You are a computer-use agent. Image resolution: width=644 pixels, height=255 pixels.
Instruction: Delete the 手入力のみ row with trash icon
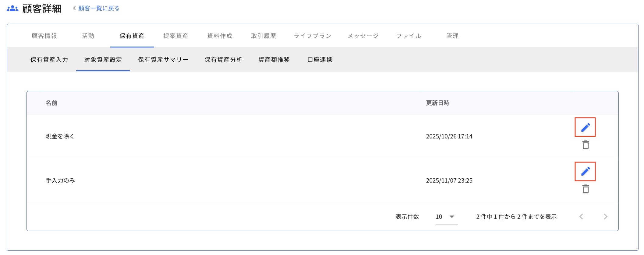[586, 189]
